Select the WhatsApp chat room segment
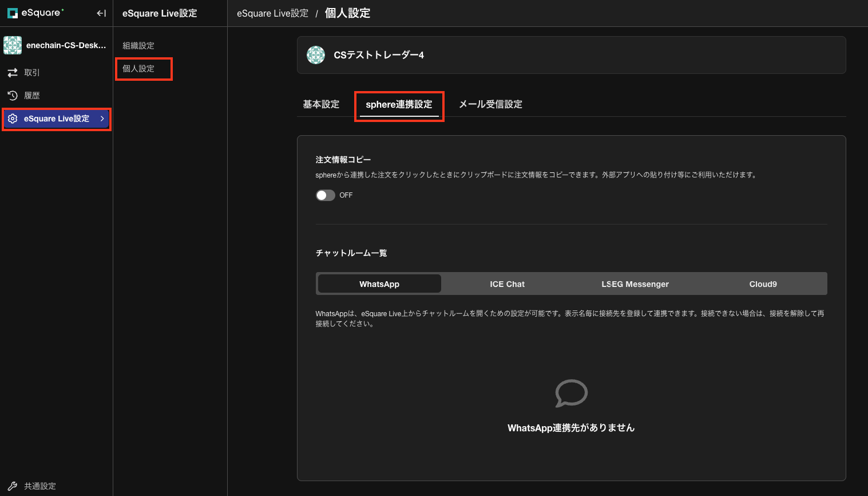The image size is (868, 496). click(x=379, y=284)
